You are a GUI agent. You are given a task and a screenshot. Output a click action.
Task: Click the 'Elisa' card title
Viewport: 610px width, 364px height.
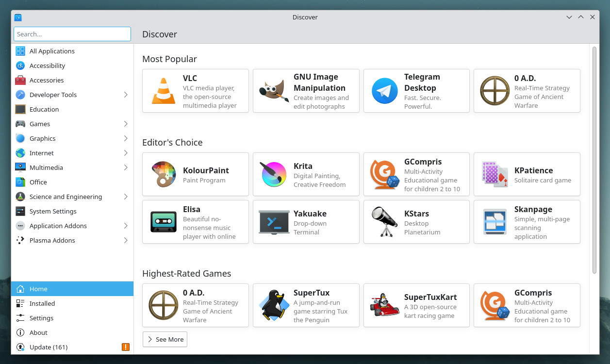(192, 209)
